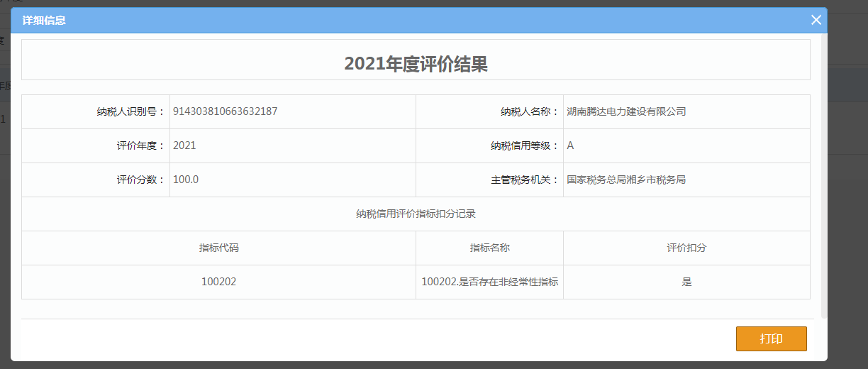This screenshot has width=868, height=369.
Task: Click the 纳税信用等级 value A
Action: (570, 145)
